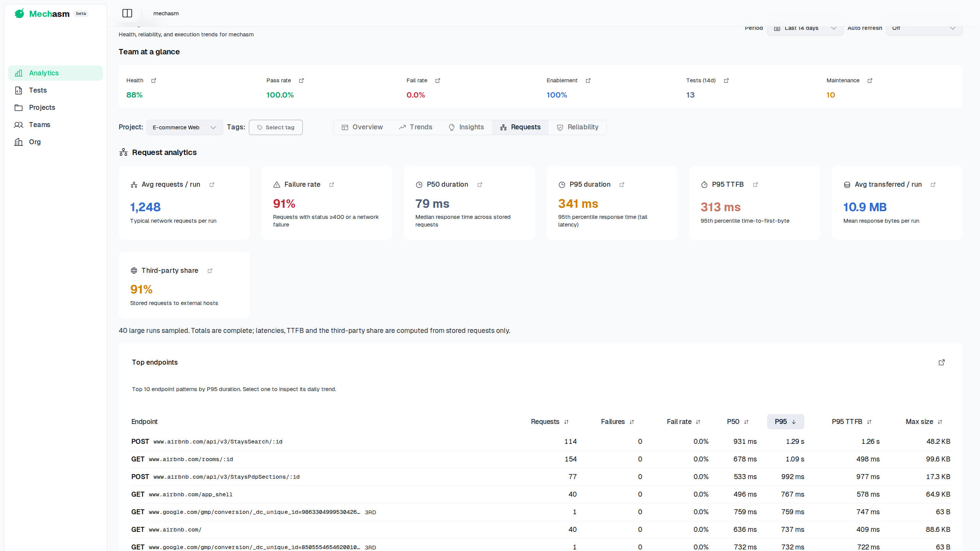Open Analytics in the sidebar
Viewport: 980px width, 551px height.
[56, 73]
